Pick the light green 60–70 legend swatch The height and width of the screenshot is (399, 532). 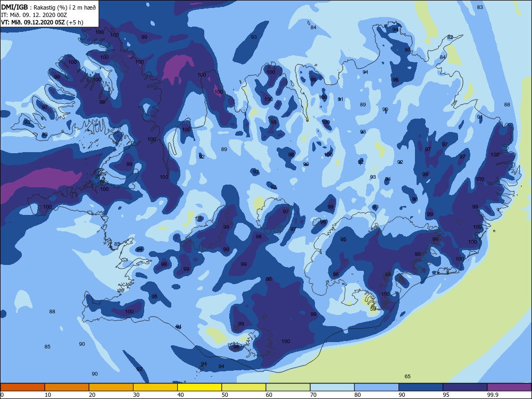288,387
